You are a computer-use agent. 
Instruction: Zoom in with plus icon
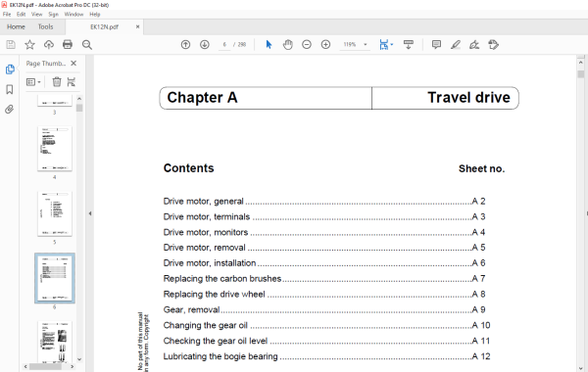tap(326, 45)
